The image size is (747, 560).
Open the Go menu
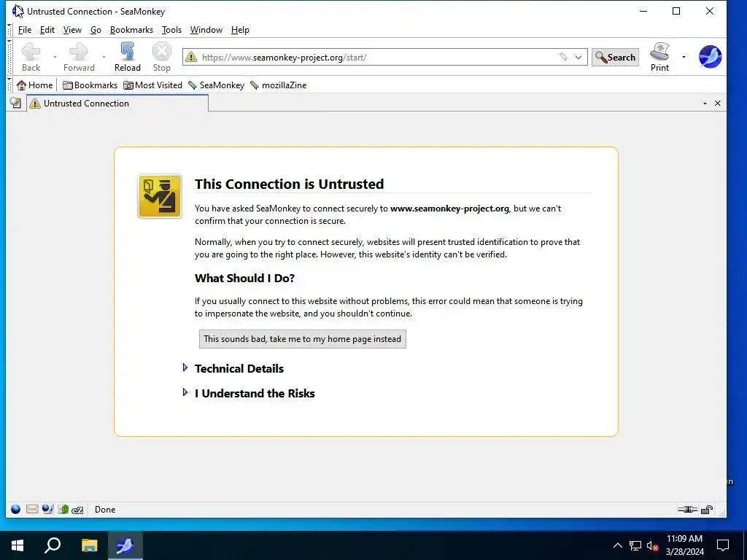[x=96, y=29]
